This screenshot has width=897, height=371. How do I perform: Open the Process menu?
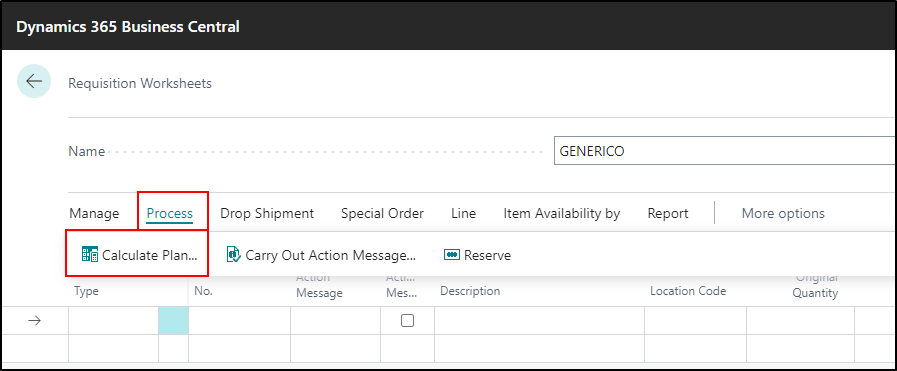coord(170,214)
